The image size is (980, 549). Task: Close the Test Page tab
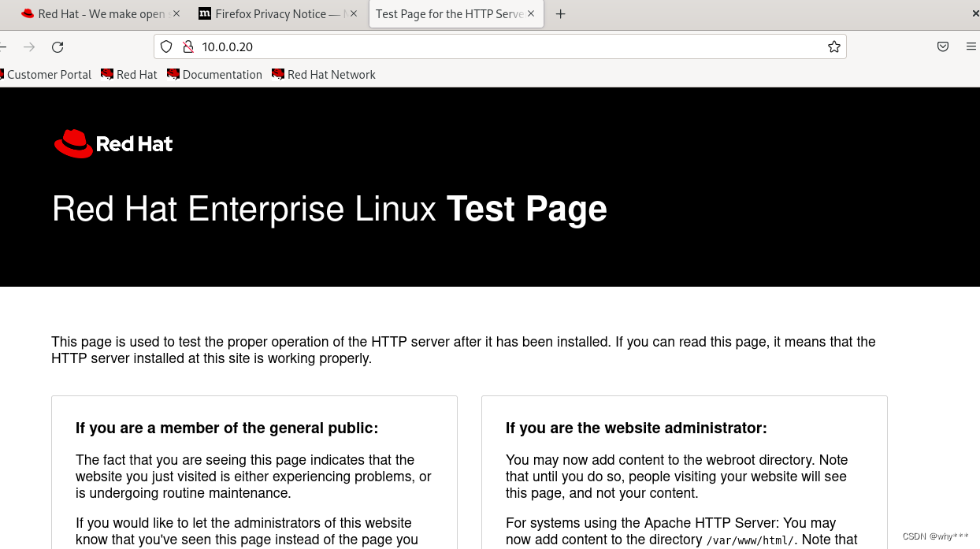[x=532, y=14]
